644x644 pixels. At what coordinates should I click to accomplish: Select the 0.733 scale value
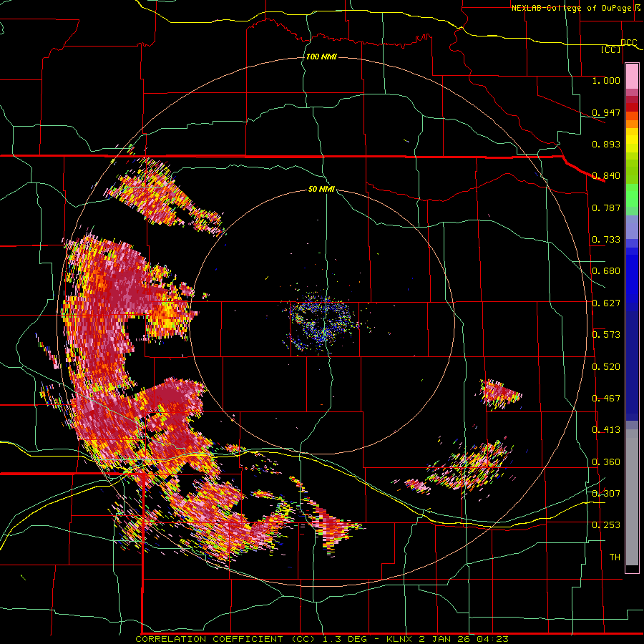(606, 240)
